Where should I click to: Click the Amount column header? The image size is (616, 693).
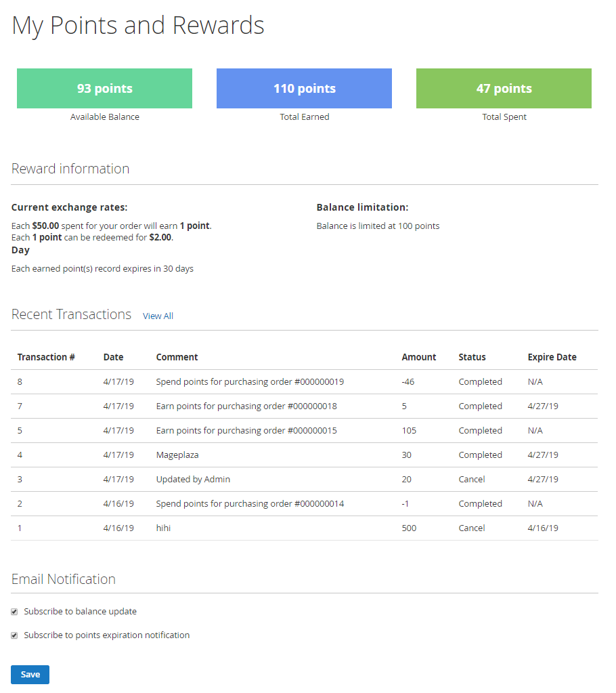(418, 357)
